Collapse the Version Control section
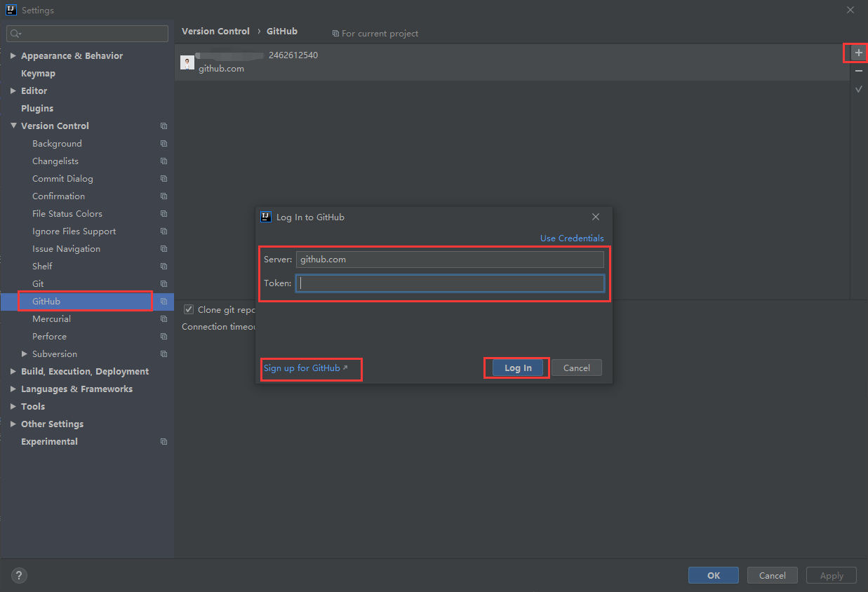868x592 pixels. click(x=13, y=126)
